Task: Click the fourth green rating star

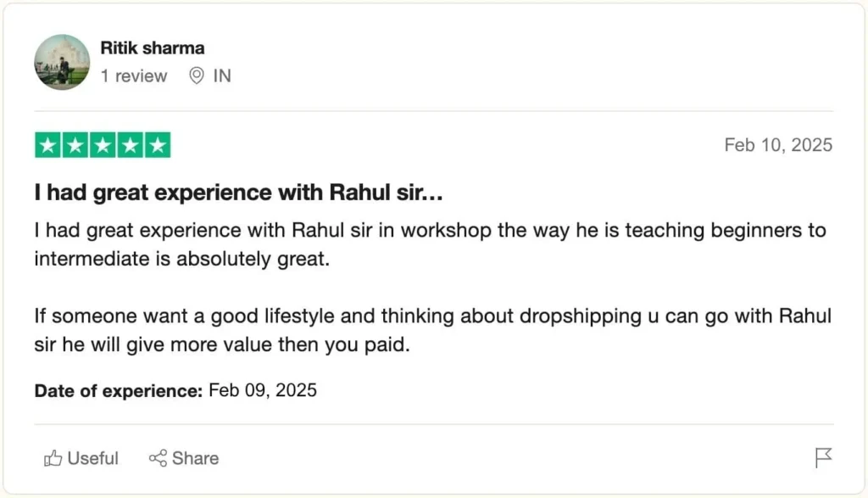Action: (130, 145)
